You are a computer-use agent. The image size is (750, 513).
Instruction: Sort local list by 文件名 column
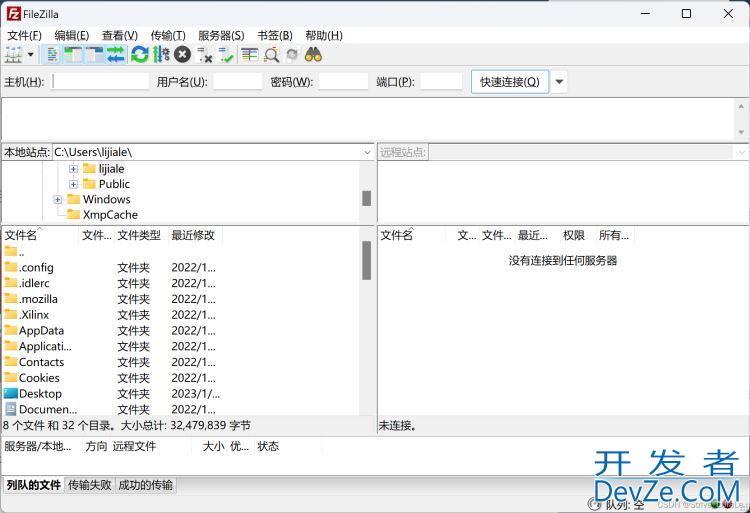pyautogui.click(x=40, y=235)
